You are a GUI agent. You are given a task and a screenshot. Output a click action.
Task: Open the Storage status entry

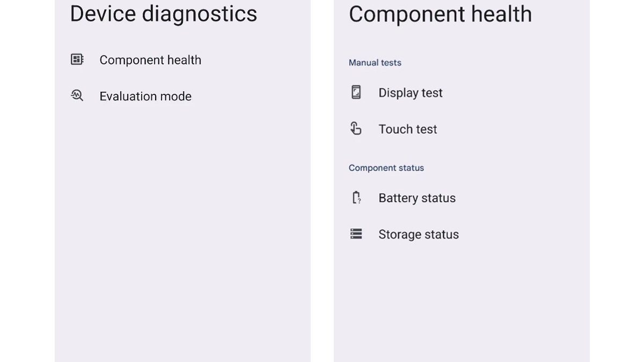click(419, 234)
